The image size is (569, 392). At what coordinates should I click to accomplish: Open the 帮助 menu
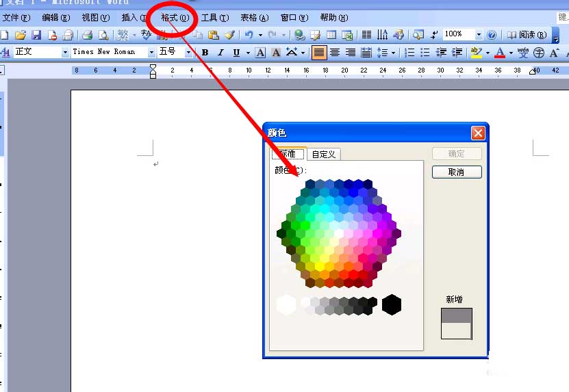(334, 18)
